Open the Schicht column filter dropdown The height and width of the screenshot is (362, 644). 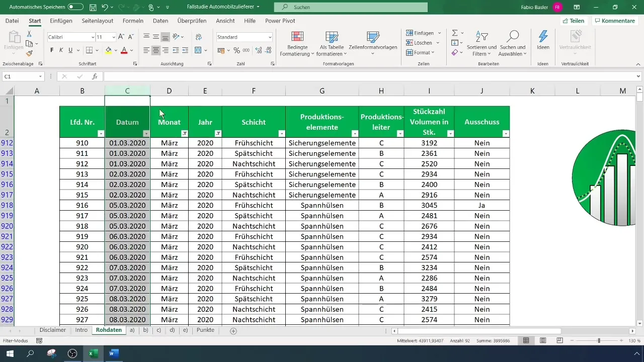(281, 133)
